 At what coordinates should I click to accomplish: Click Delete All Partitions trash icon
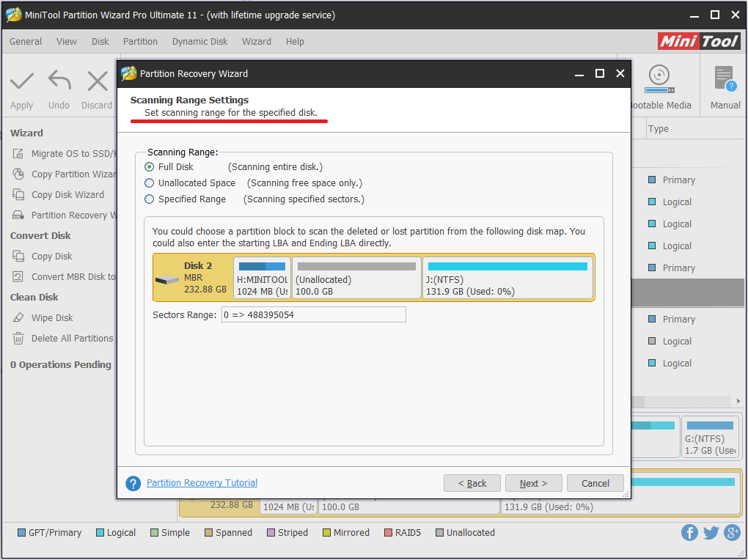[18, 338]
